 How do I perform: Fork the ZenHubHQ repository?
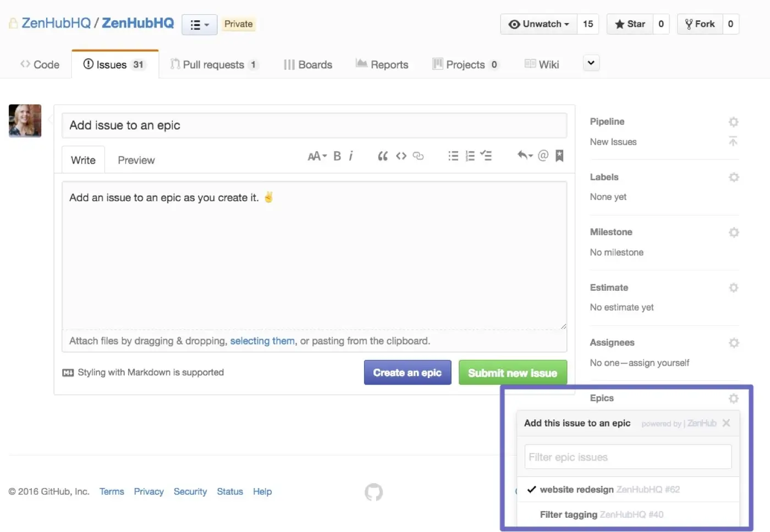(x=700, y=24)
